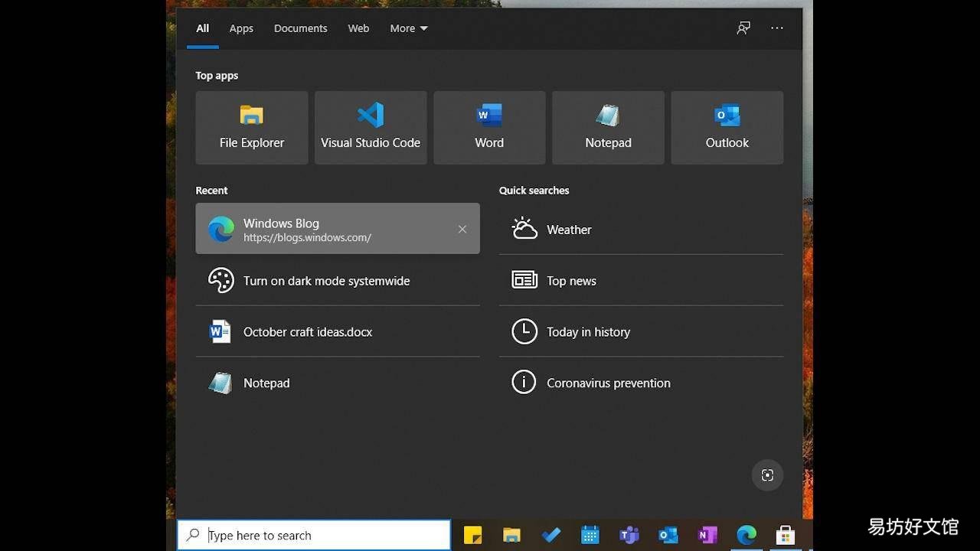The image size is (980, 551).
Task: Remove Windows Blog from recent list
Action: pyautogui.click(x=462, y=229)
